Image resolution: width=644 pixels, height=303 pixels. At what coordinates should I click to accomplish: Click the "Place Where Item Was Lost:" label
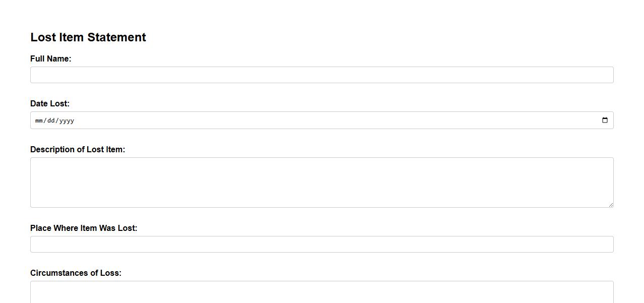point(84,228)
